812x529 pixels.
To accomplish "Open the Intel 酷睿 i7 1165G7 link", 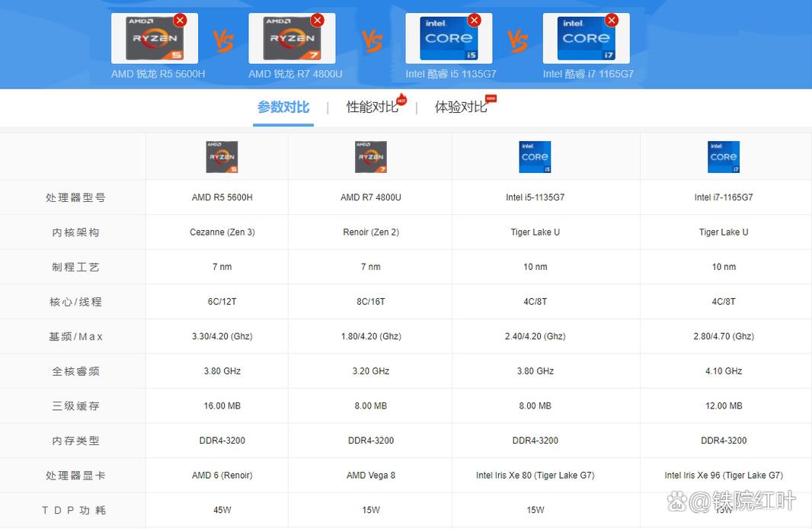I will pos(588,74).
